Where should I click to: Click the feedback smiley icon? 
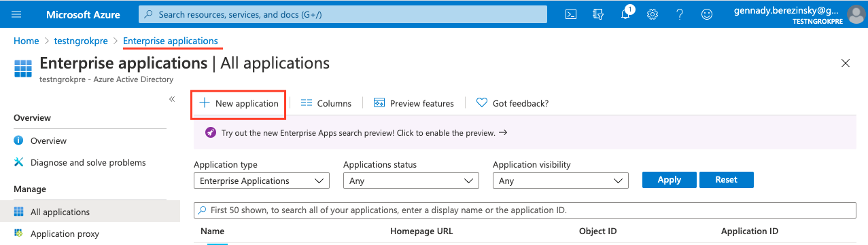tap(707, 14)
